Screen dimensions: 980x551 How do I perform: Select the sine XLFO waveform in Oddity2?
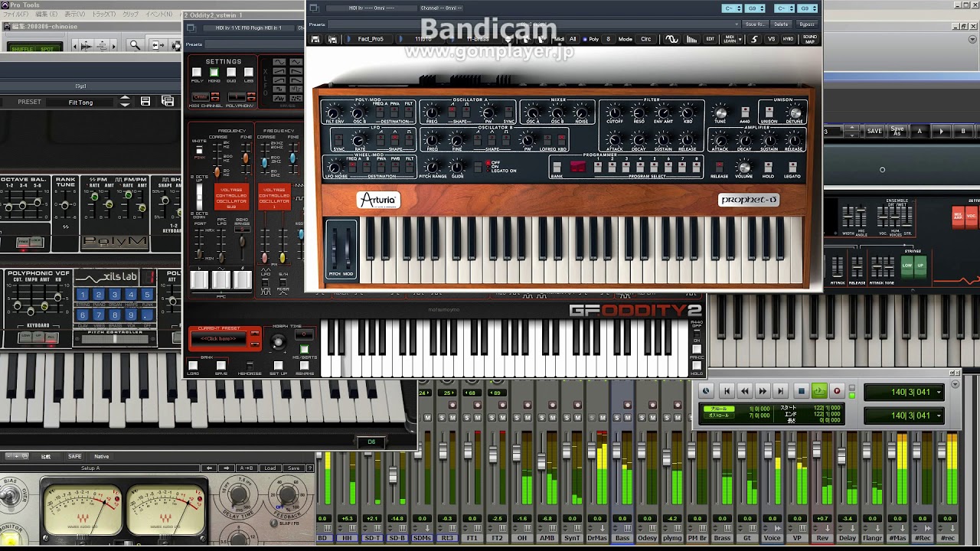[279, 62]
